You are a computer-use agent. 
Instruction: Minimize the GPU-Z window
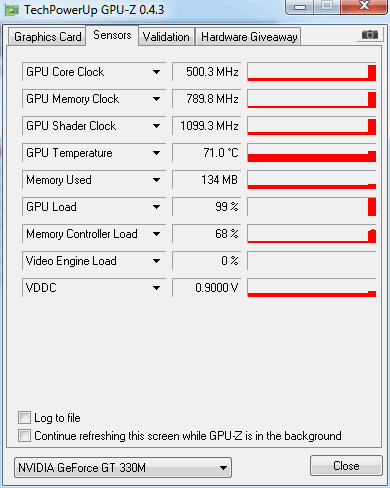coord(300,6)
